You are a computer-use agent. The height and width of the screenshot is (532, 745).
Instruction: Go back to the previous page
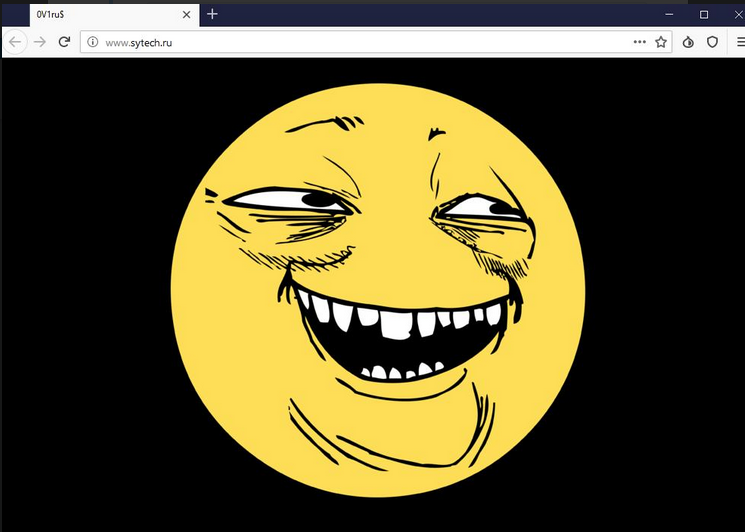click(16, 42)
